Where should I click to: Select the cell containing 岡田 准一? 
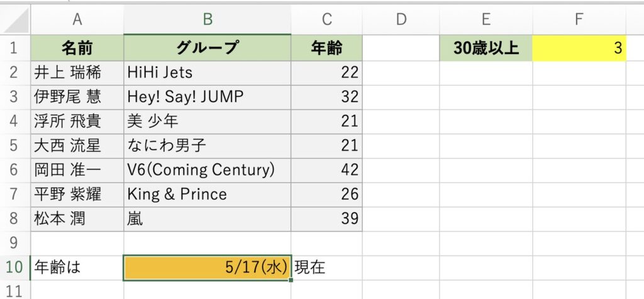pos(77,170)
